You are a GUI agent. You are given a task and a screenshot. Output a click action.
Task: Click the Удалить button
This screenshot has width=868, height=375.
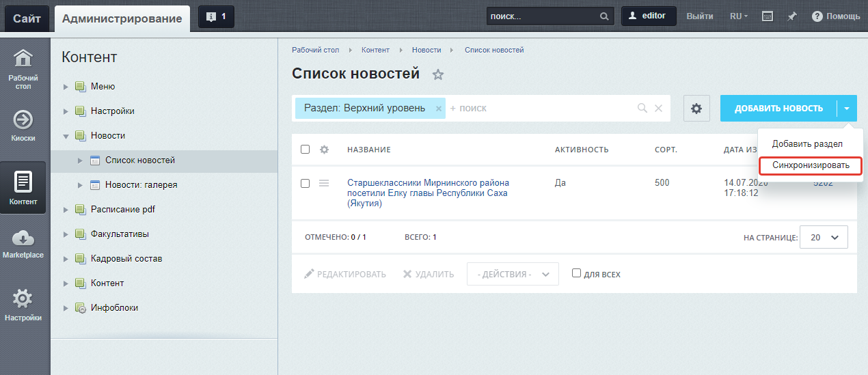pos(429,274)
